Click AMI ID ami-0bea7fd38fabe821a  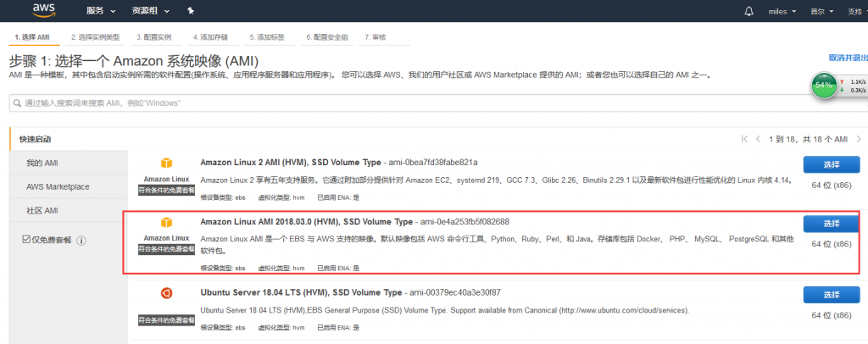pos(433,163)
